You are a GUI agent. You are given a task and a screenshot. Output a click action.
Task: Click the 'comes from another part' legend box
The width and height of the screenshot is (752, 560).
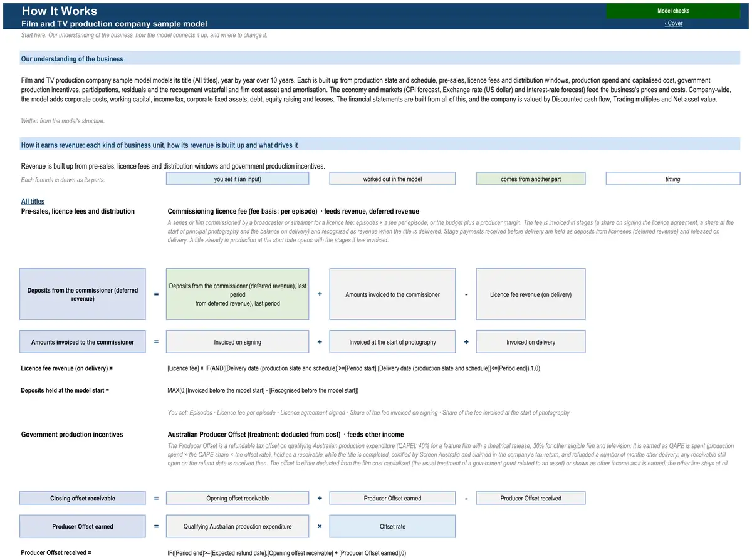pos(531,179)
